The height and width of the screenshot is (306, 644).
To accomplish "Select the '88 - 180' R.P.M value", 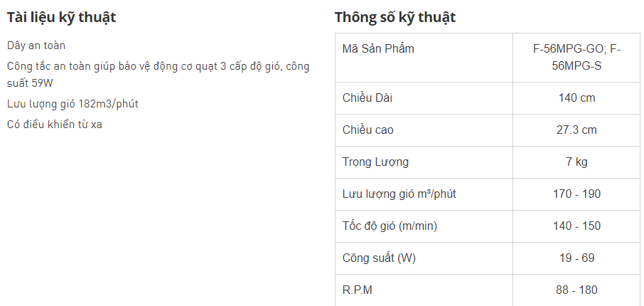I will tap(576, 290).
